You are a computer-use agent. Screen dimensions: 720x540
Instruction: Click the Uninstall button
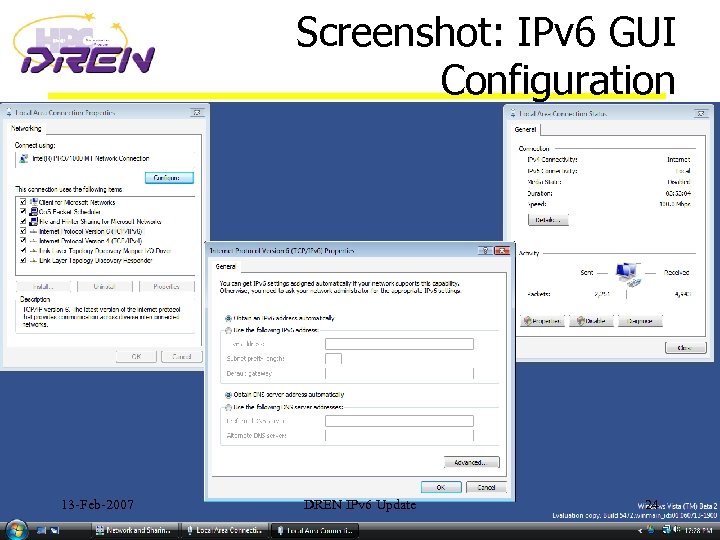[105, 287]
